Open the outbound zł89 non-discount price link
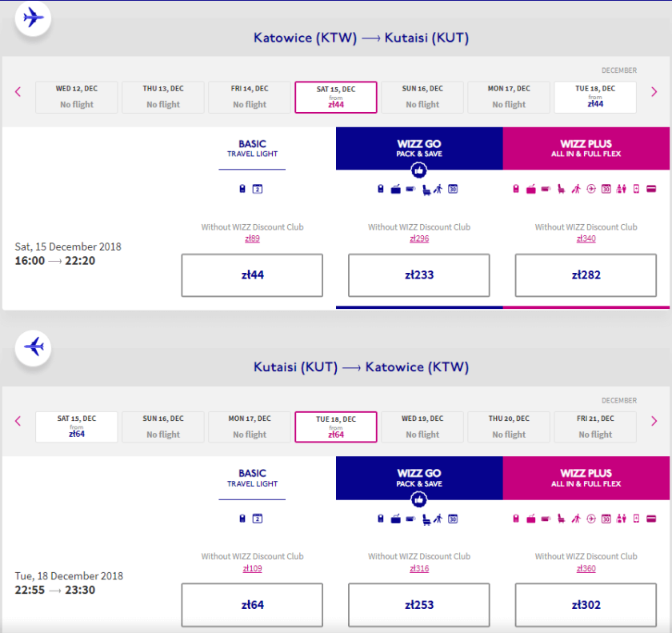The image size is (672, 633). tap(252, 238)
